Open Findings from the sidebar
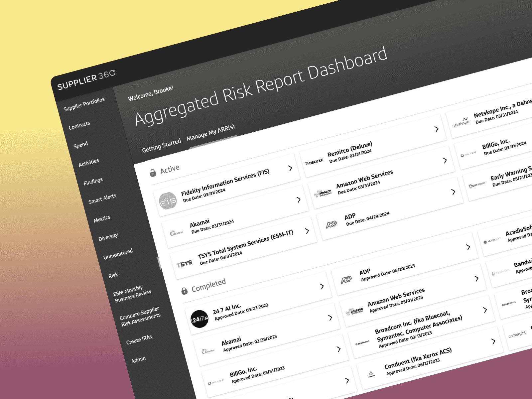Image resolution: width=532 pixels, height=399 pixels. coord(93,182)
